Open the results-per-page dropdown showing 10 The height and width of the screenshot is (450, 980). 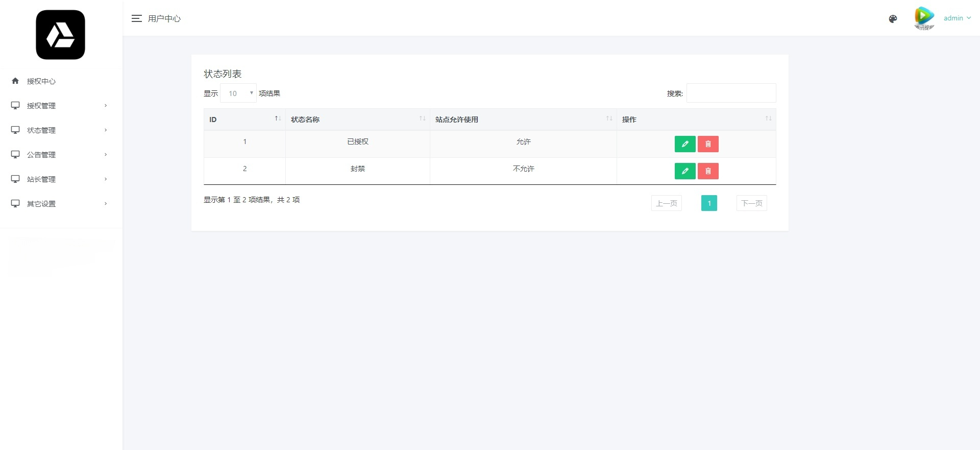click(238, 93)
